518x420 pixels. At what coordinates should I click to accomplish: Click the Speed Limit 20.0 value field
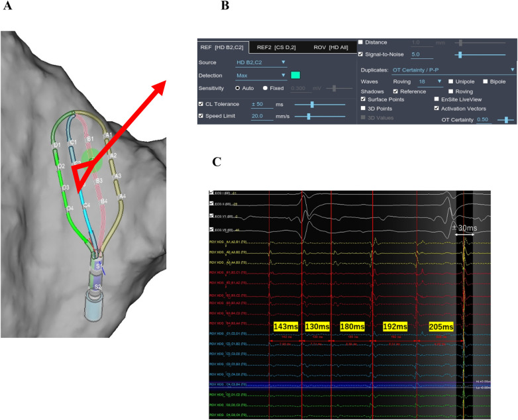coord(262,117)
